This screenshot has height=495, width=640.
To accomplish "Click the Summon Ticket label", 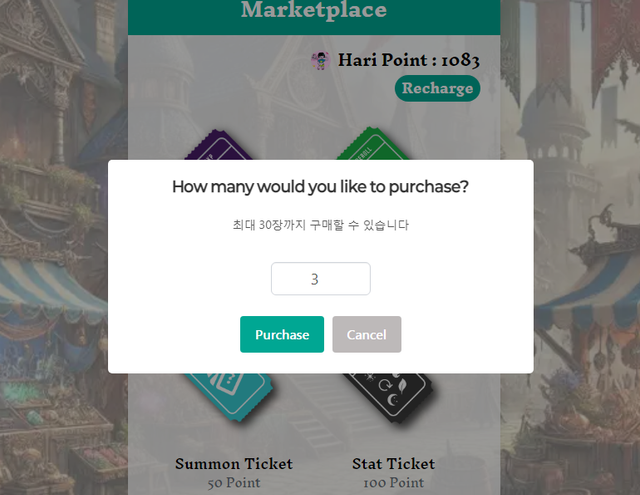I will pyautogui.click(x=234, y=464).
